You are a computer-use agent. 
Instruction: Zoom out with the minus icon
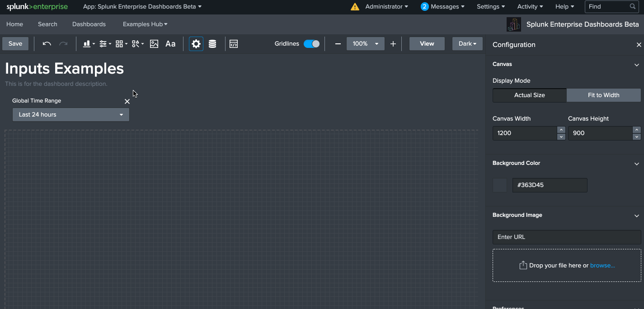click(x=338, y=44)
